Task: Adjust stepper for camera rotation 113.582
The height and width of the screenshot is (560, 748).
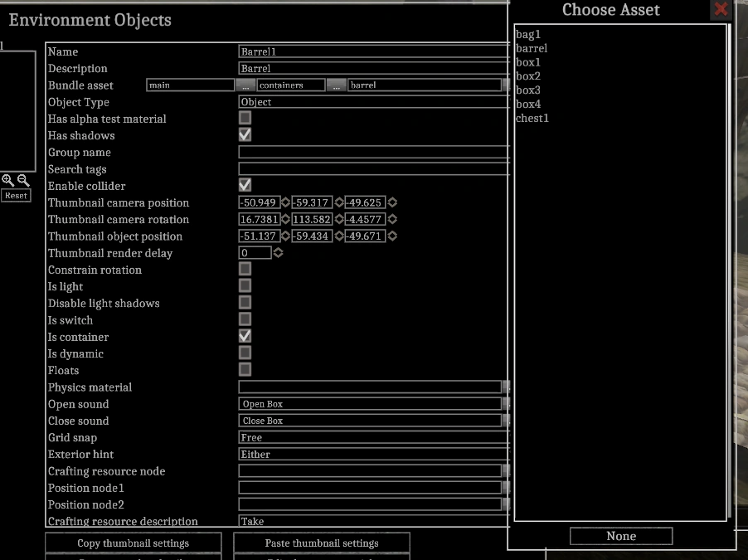Action: [x=338, y=219]
